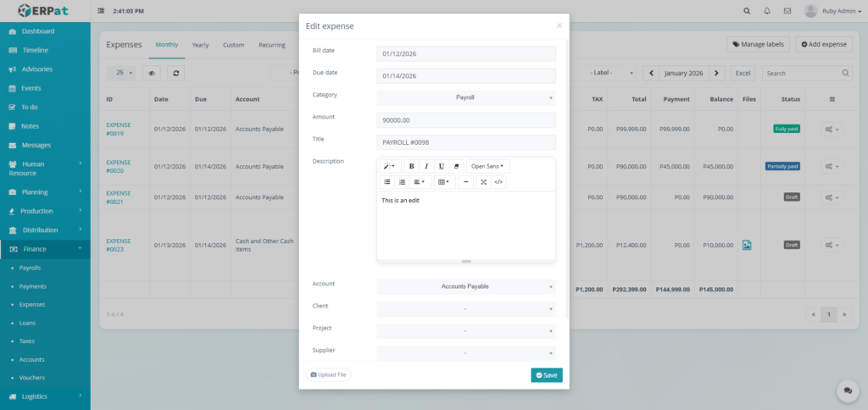The image size is (868, 410).
Task: Toggle column visibility eye icon
Action: pyautogui.click(x=151, y=73)
